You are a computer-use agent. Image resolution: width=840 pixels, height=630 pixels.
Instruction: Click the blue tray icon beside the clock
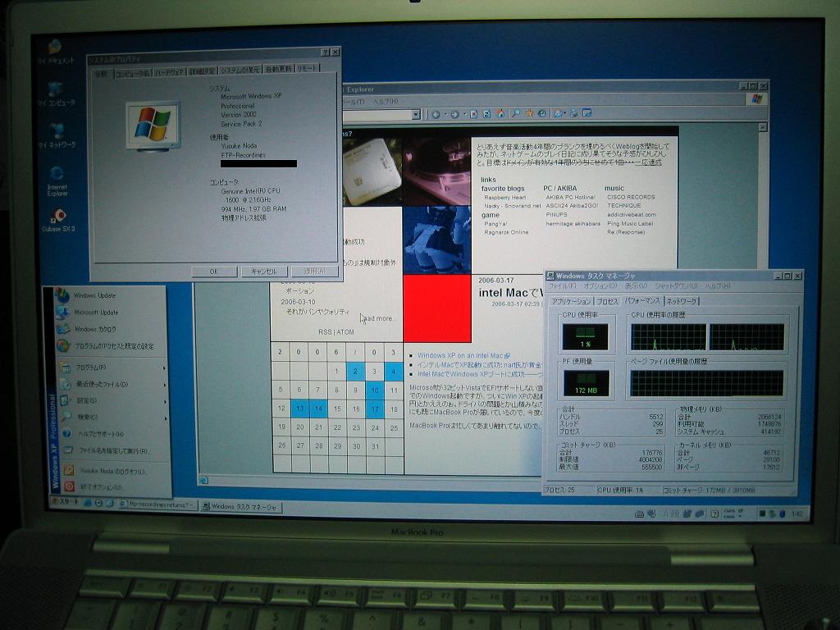[782, 514]
